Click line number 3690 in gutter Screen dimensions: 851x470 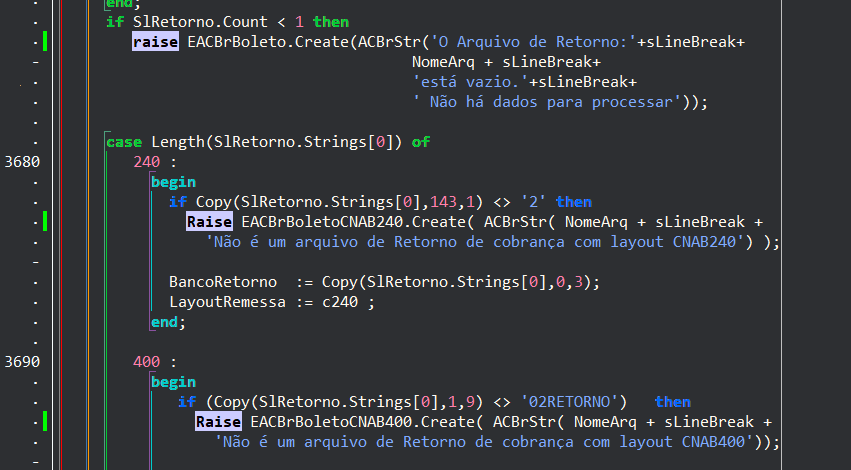tap(22, 361)
